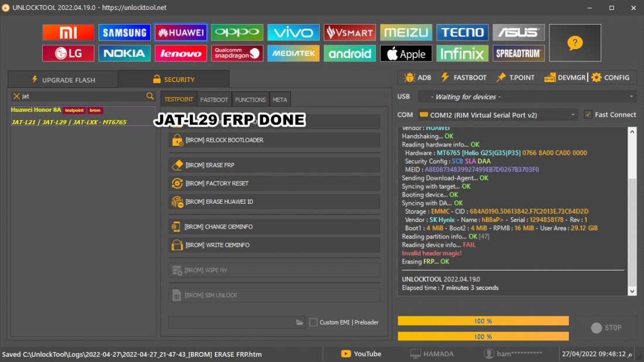644x362 pixels.
Task: Open the DEVMGR device manager
Action: click(565, 78)
